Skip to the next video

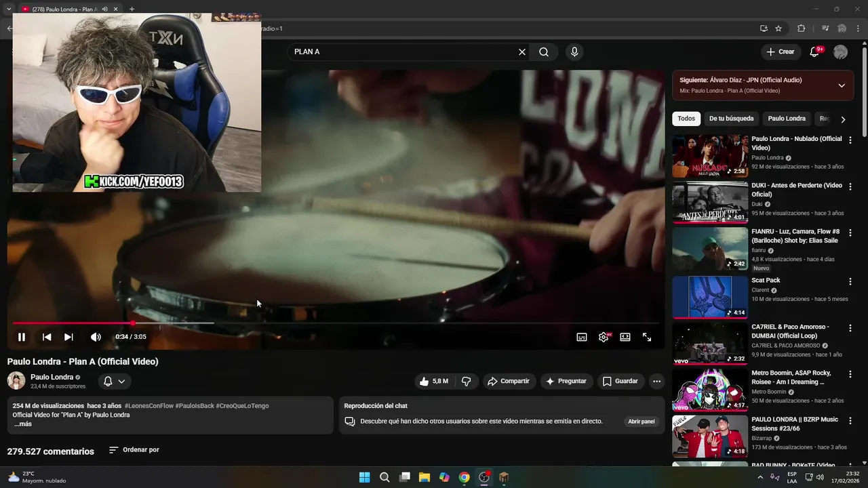click(68, 337)
